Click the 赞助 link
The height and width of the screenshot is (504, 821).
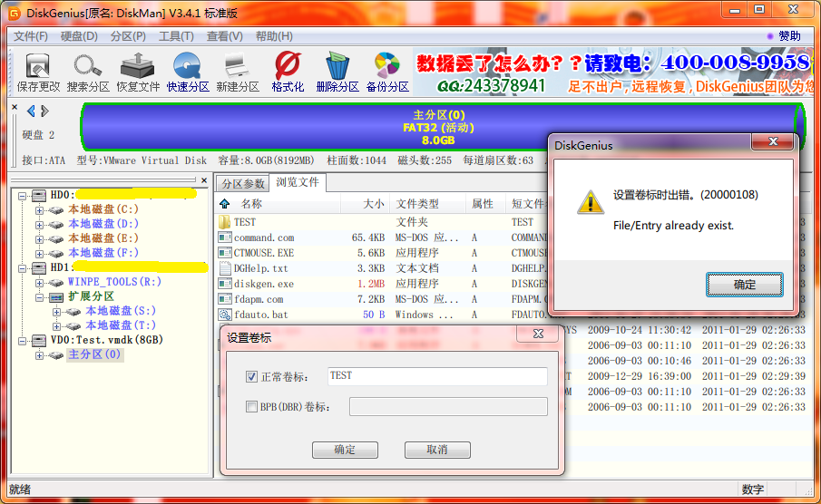coord(789,36)
